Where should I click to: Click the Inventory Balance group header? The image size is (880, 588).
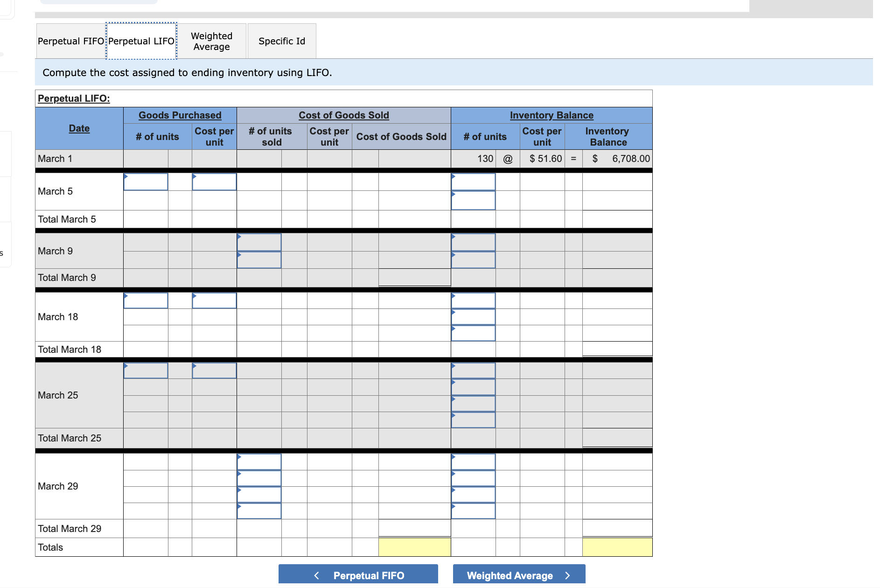click(552, 115)
